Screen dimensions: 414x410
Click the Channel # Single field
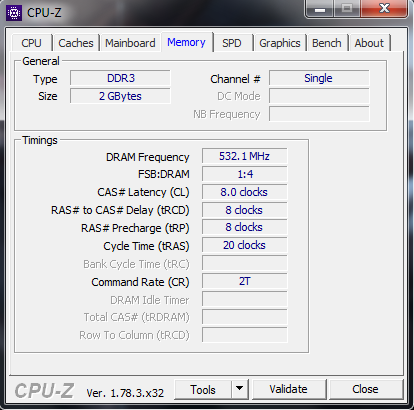tap(319, 78)
